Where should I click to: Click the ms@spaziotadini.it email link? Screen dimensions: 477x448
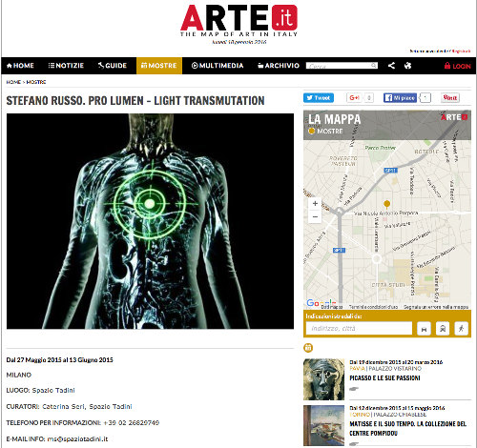tap(77, 439)
